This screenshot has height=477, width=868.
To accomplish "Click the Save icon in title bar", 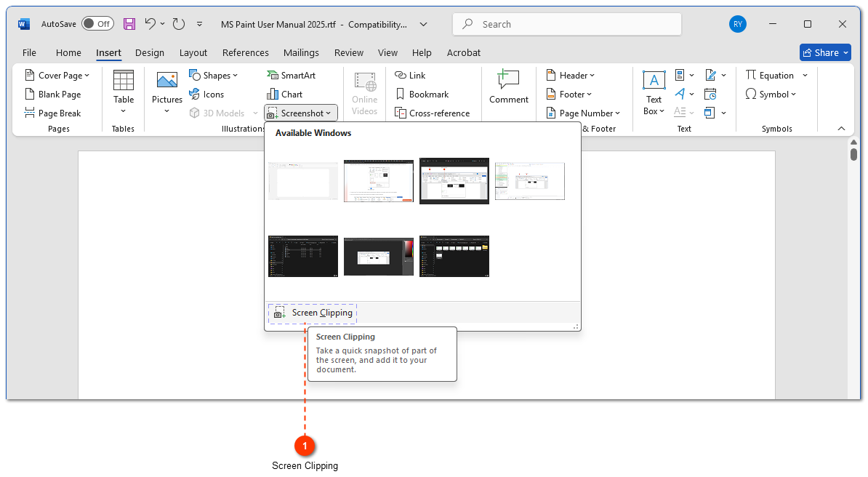I will coord(129,24).
